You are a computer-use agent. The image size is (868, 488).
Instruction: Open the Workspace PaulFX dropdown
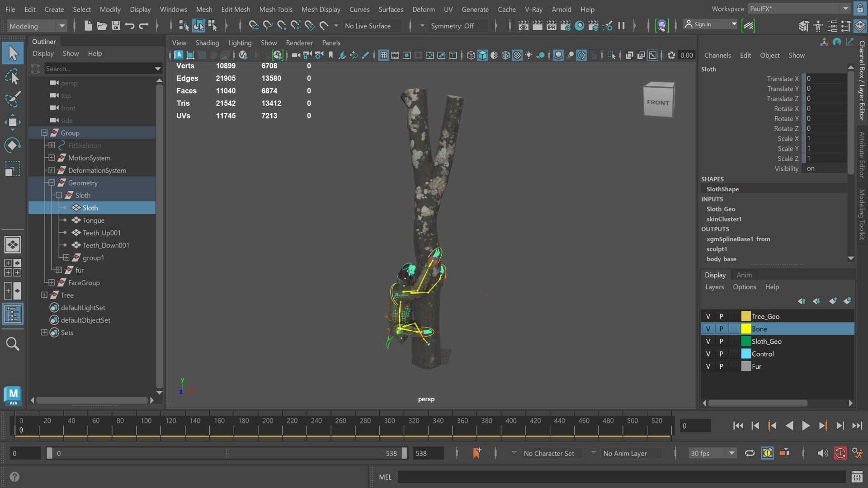coord(799,9)
